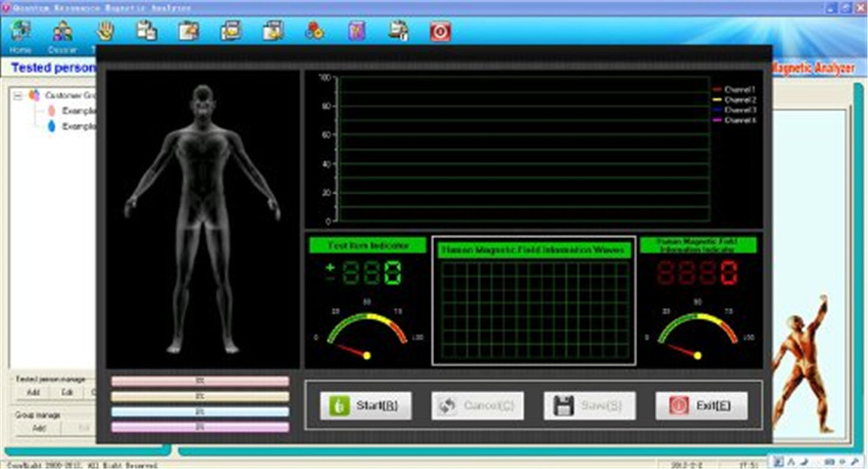868x469 pixels.
Task: Click the document-edit toolbar icon beside Exit
Action: 399,30
